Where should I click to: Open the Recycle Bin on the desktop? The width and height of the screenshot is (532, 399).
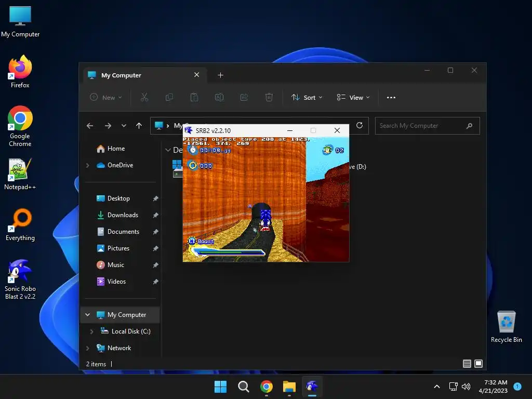point(506,327)
